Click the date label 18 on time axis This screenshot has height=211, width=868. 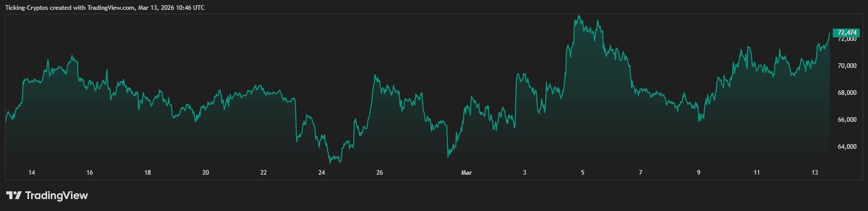(148, 173)
